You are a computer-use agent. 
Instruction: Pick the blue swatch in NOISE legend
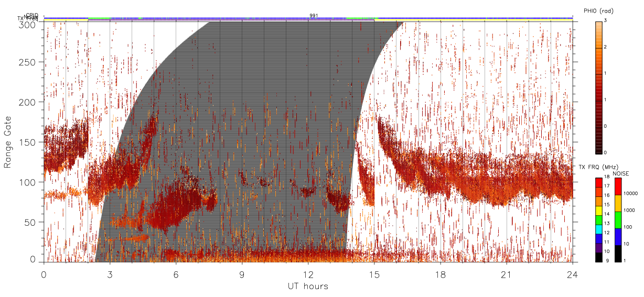point(617,236)
